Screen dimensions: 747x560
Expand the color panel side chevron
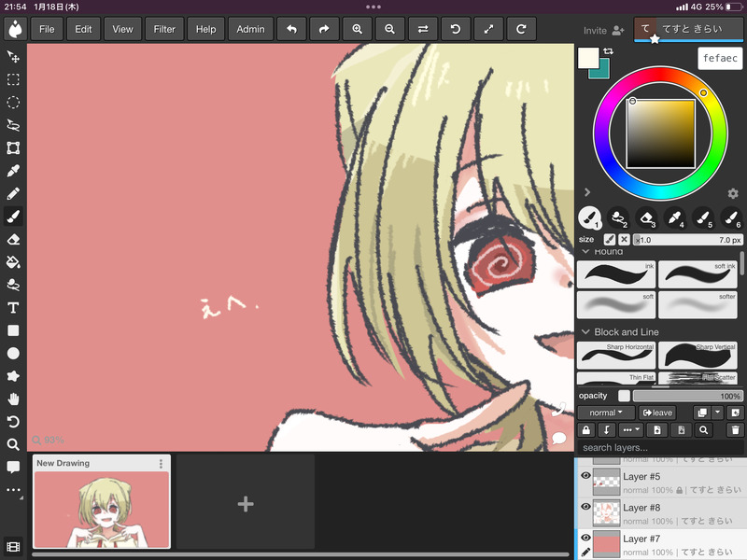(587, 192)
